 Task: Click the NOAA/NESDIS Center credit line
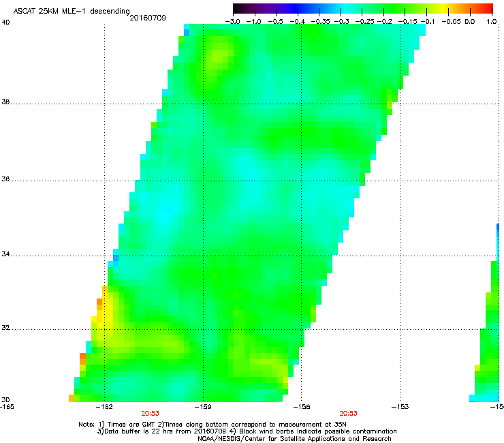pyautogui.click(x=294, y=439)
